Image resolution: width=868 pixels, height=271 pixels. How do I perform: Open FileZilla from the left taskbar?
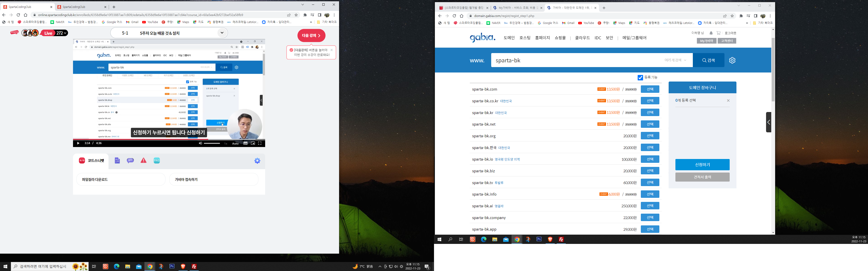[x=194, y=266]
